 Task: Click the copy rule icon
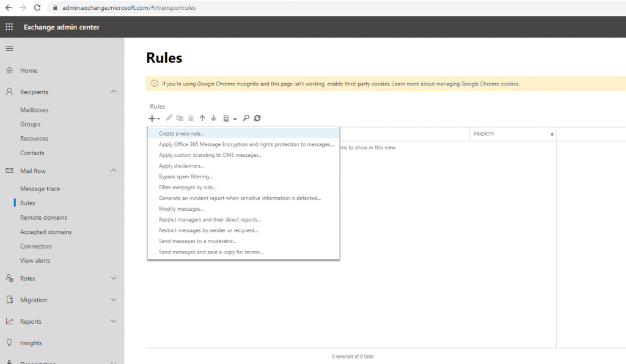click(180, 118)
